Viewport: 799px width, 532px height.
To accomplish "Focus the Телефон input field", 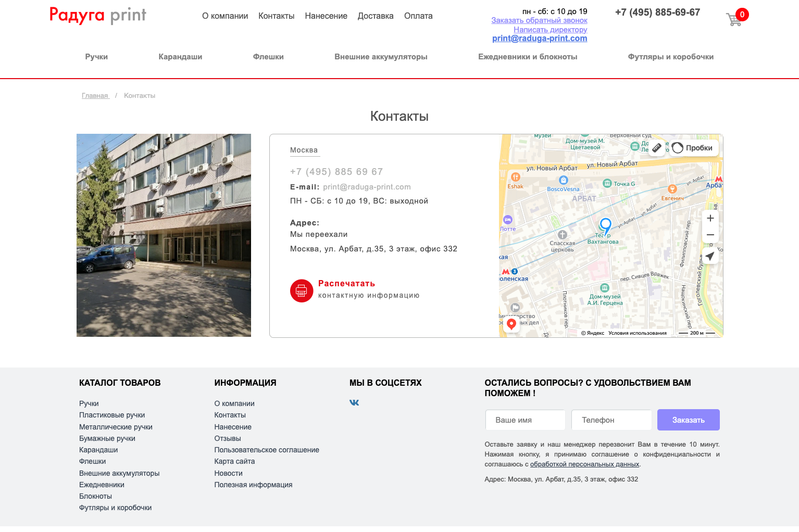I will (x=611, y=420).
